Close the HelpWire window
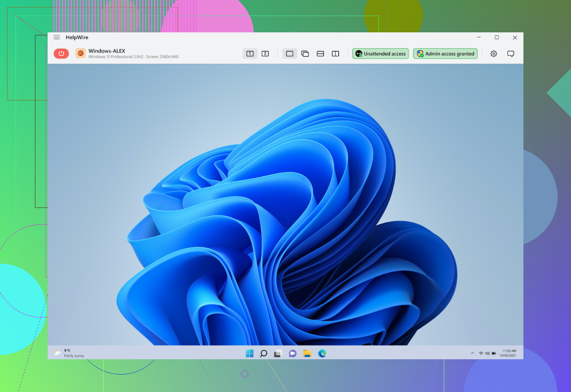 pos(515,37)
